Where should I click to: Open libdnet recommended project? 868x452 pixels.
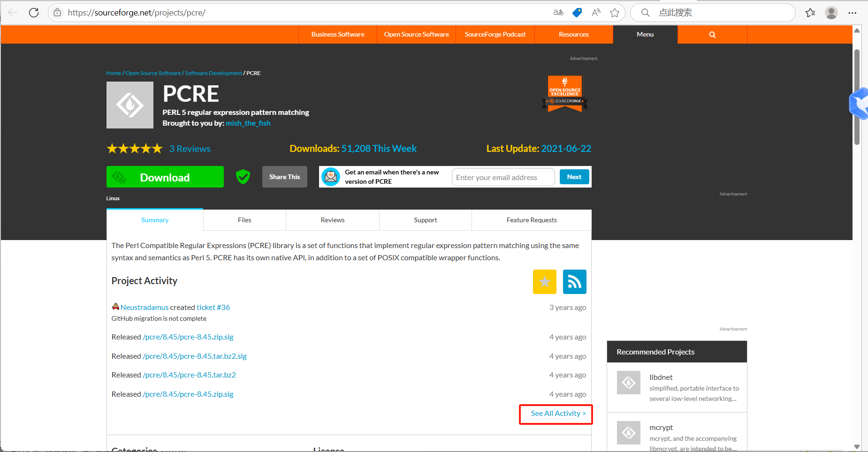661,377
